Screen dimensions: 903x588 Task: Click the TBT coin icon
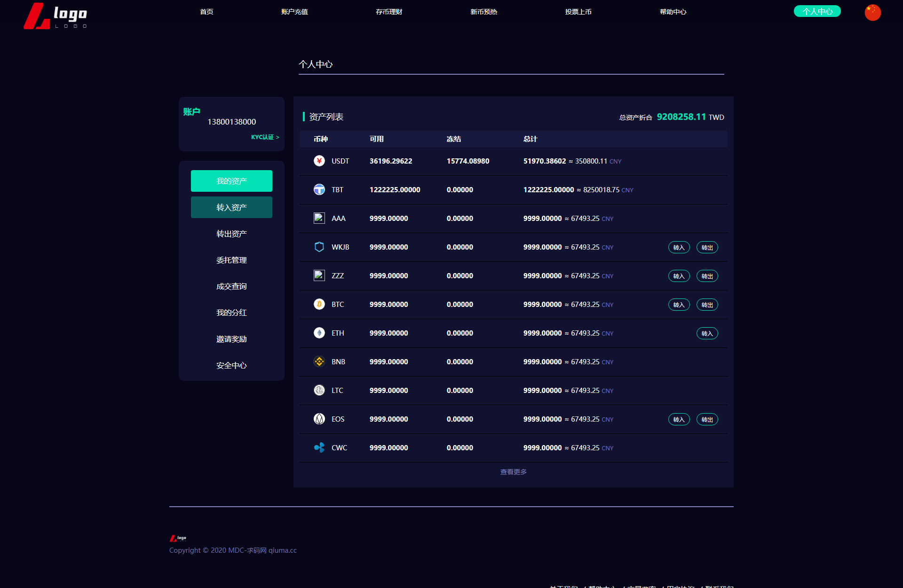coord(319,189)
